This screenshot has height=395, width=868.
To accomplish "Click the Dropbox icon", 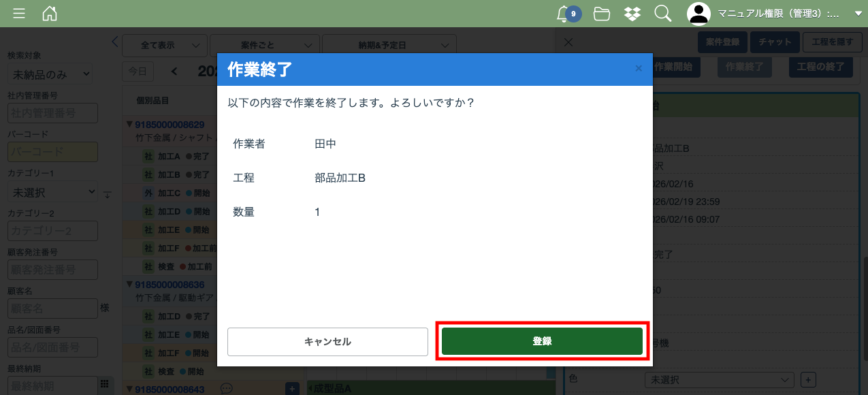I will pos(632,14).
